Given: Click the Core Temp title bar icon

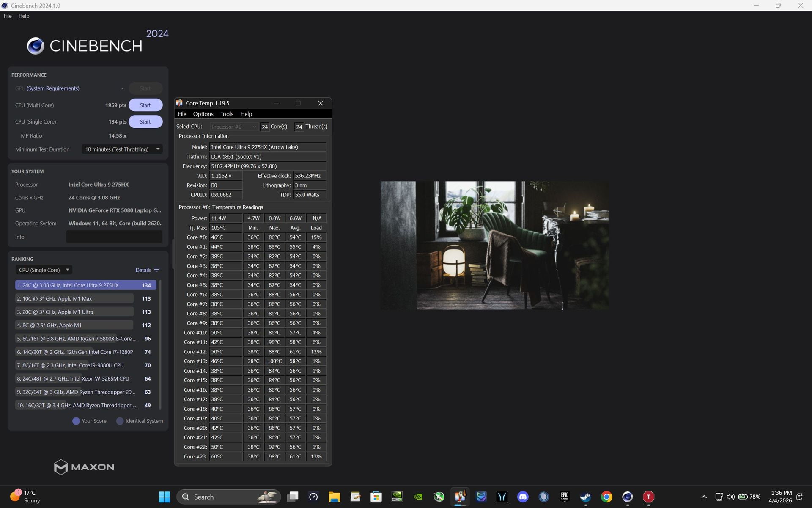Looking at the screenshot, I should click(179, 103).
